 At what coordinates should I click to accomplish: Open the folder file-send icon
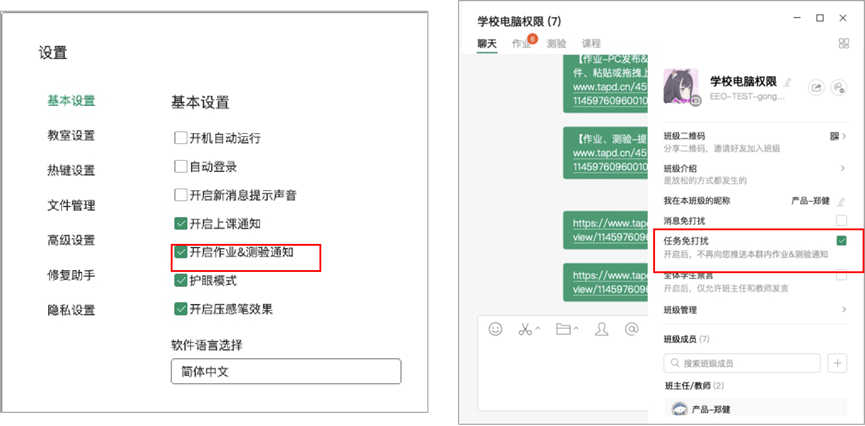point(563,329)
